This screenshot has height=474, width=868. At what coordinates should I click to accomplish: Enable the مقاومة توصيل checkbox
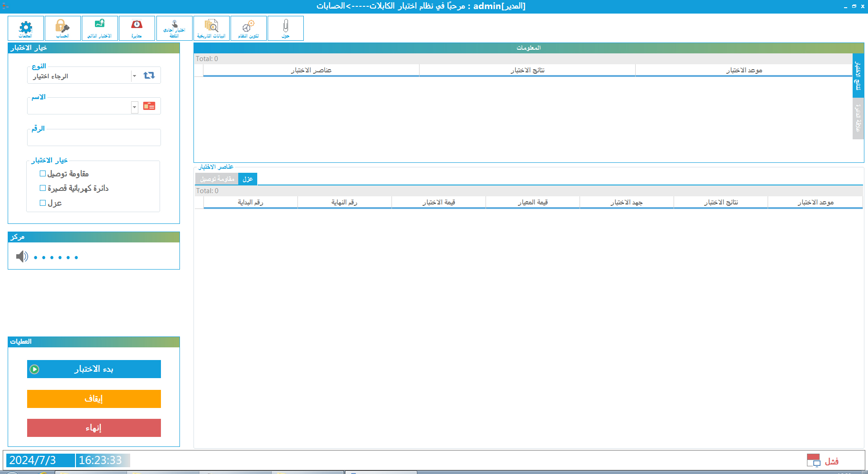43,174
